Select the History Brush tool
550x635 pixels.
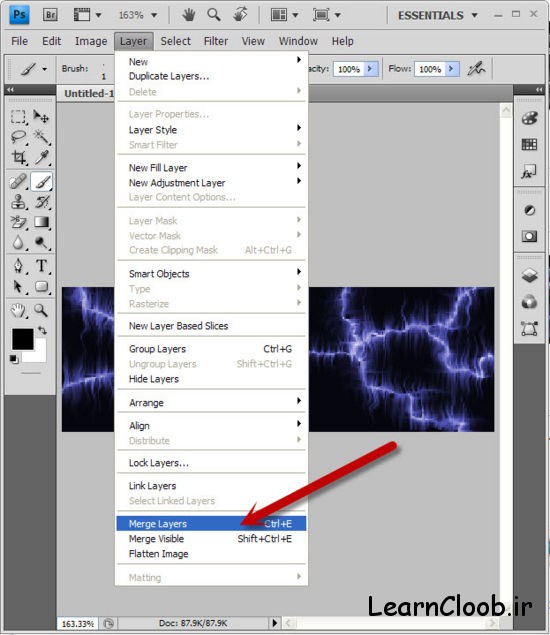point(41,202)
